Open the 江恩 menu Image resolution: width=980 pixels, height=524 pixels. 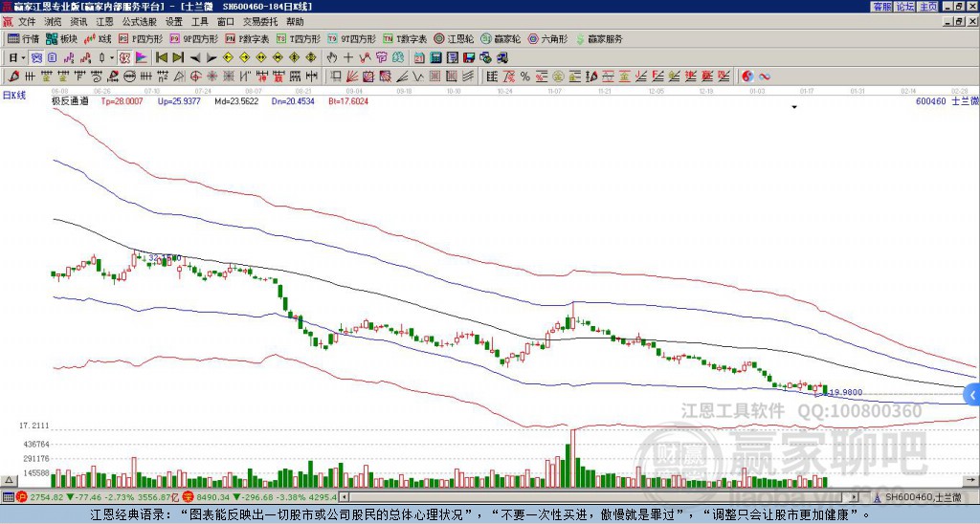pyautogui.click(x=104, y=22)
